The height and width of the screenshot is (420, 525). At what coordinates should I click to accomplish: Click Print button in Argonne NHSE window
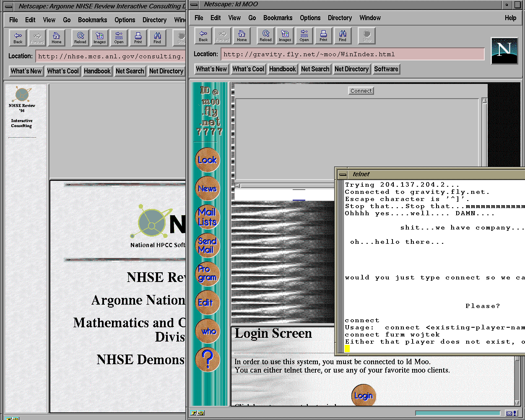pos(138,38)
